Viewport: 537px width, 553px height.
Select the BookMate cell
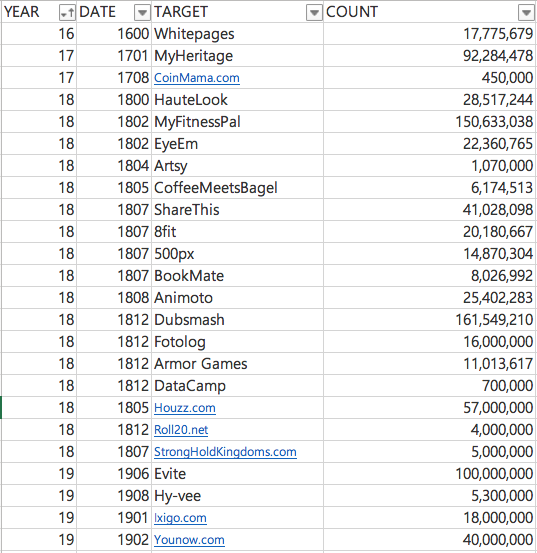(x=238, y=276)
